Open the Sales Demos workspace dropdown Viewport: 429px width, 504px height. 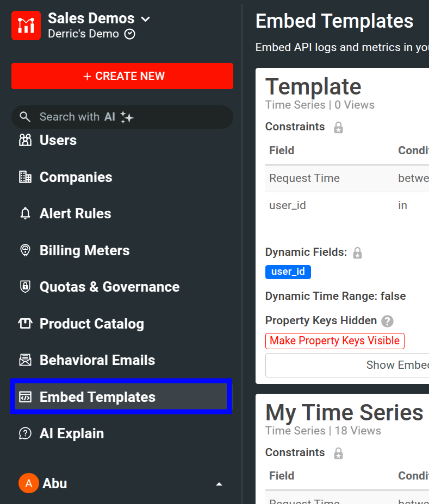(x=145, y=18)
